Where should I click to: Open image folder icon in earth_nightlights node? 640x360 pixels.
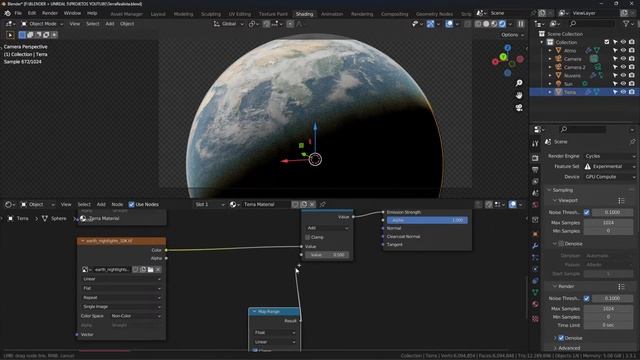[x=150, y=269]
